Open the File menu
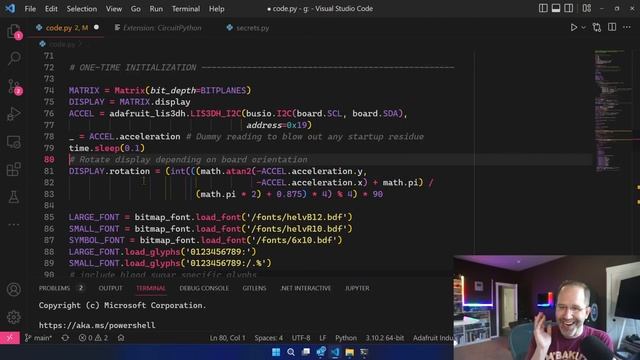This screenshot has width=640, height=360. pos(30,9)
